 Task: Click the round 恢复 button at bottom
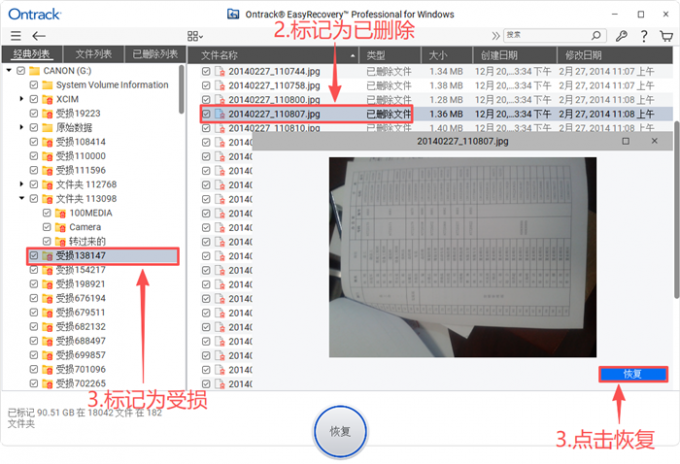(x=340, y=431)
